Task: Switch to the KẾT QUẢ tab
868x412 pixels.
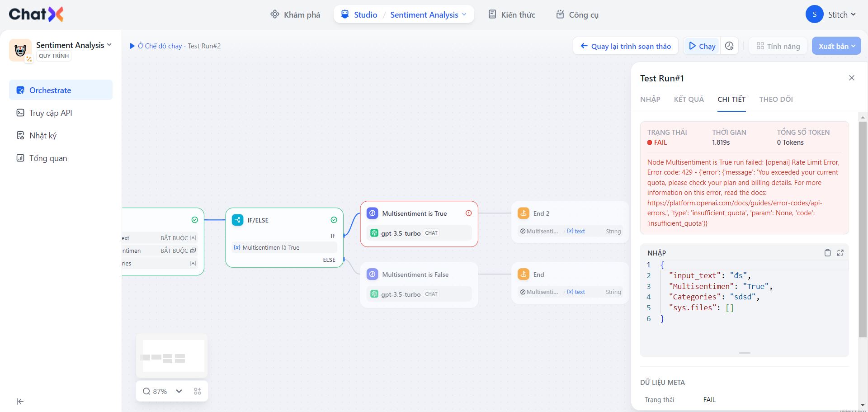Action: 689,99
